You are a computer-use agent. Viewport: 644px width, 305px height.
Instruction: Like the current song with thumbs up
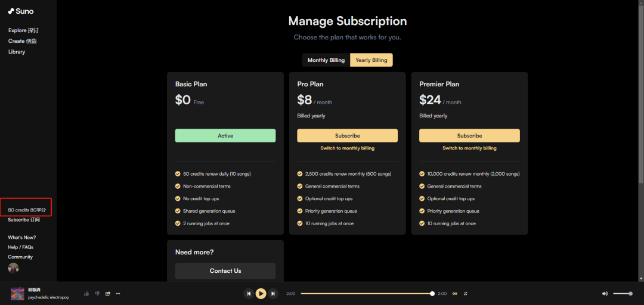point(86,293)
